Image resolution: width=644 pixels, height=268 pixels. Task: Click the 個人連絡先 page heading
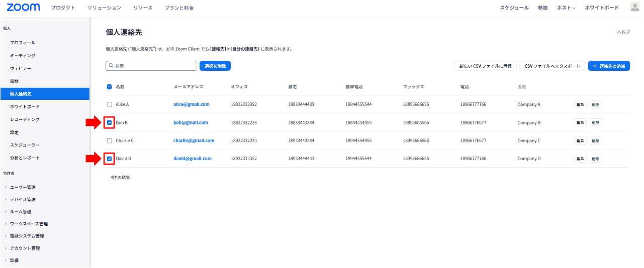(x=124, y=32)
